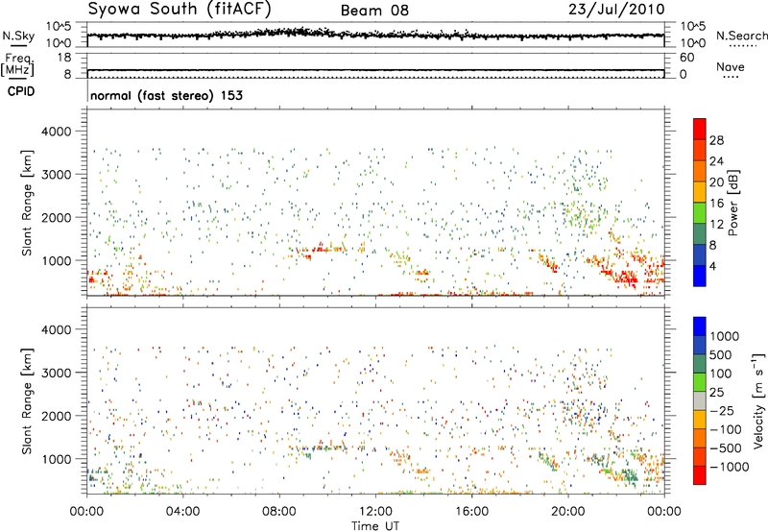This screenshot has height=532, width=768.
Task: Click the blue bottom of Power color bar
Action: point(700,276)
